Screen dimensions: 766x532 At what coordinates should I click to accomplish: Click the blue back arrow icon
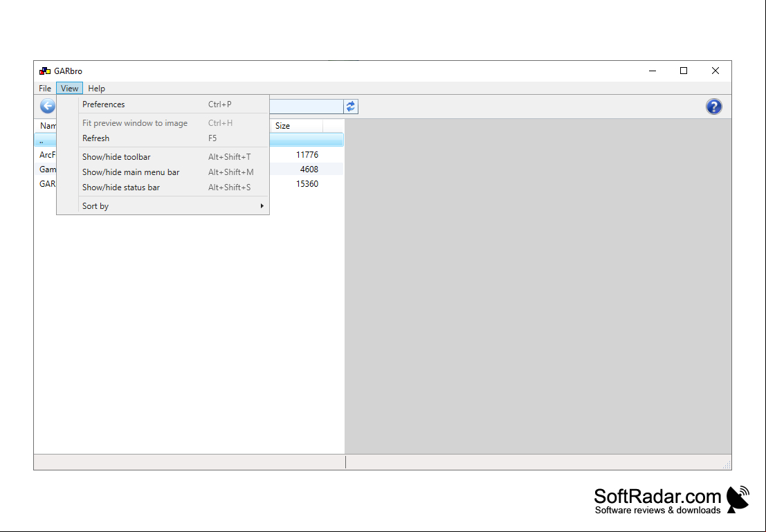47,106
